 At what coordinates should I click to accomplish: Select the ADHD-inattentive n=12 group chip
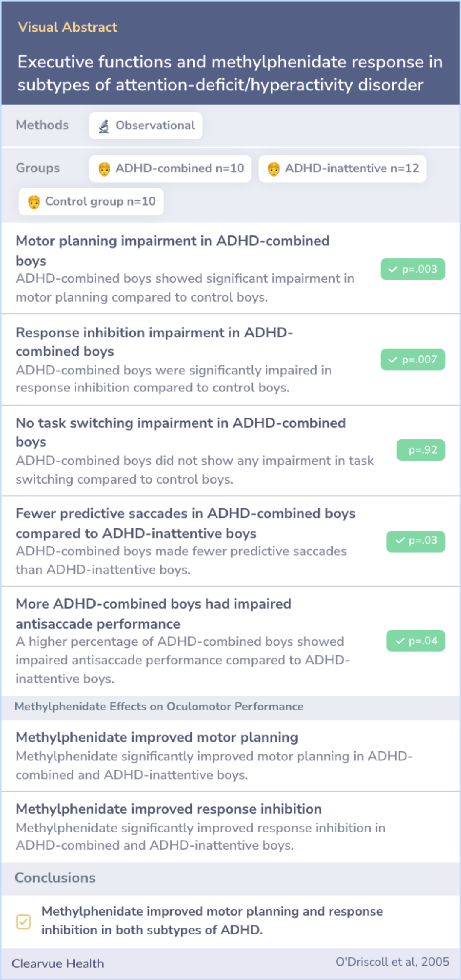coord(342,169)
